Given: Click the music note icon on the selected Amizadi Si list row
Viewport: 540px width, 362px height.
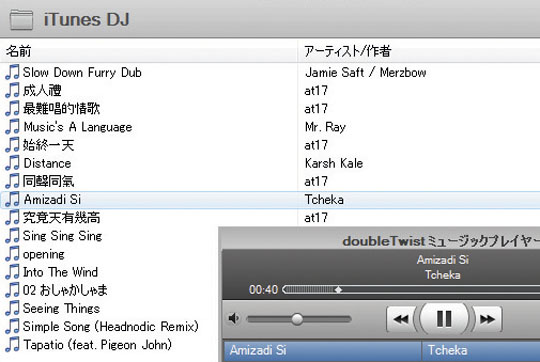Looking at the screenshot, I should pos(12,199).
